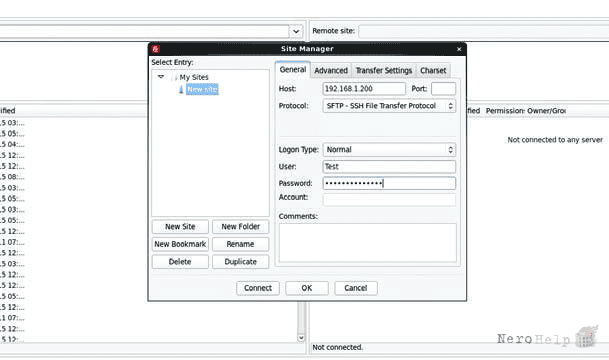Click the FileZilla icon in Site Manager title bar

point(156,49)
